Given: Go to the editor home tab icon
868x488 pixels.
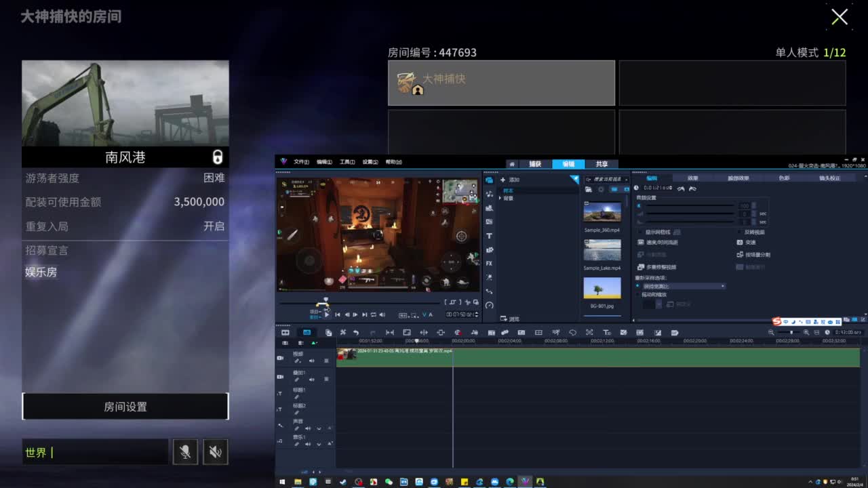Looking at the screenshot, I should (512, 164).
